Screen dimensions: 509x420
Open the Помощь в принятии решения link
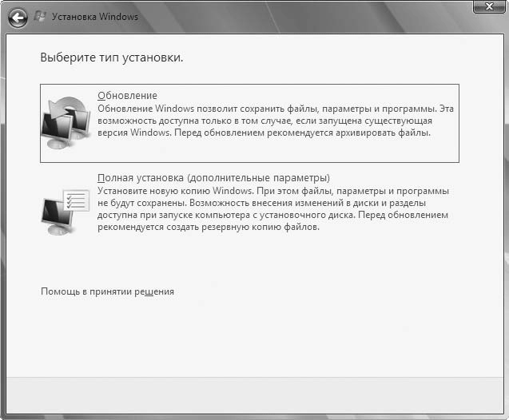pyautogui.click(x=107, y=291)
